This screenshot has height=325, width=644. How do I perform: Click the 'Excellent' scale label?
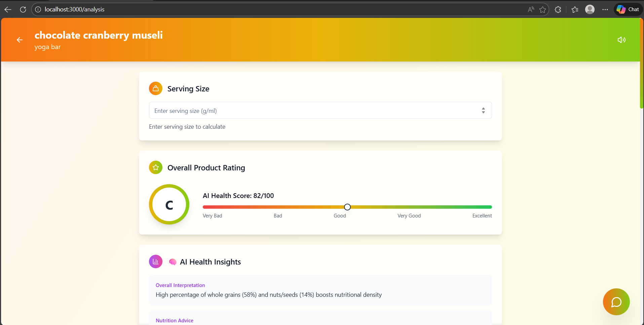482,216
